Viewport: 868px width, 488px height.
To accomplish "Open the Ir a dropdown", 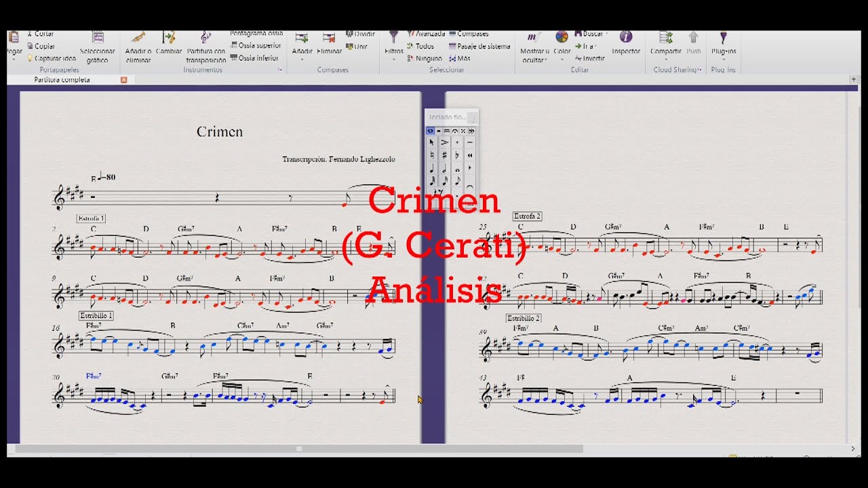I will (596, 46).
